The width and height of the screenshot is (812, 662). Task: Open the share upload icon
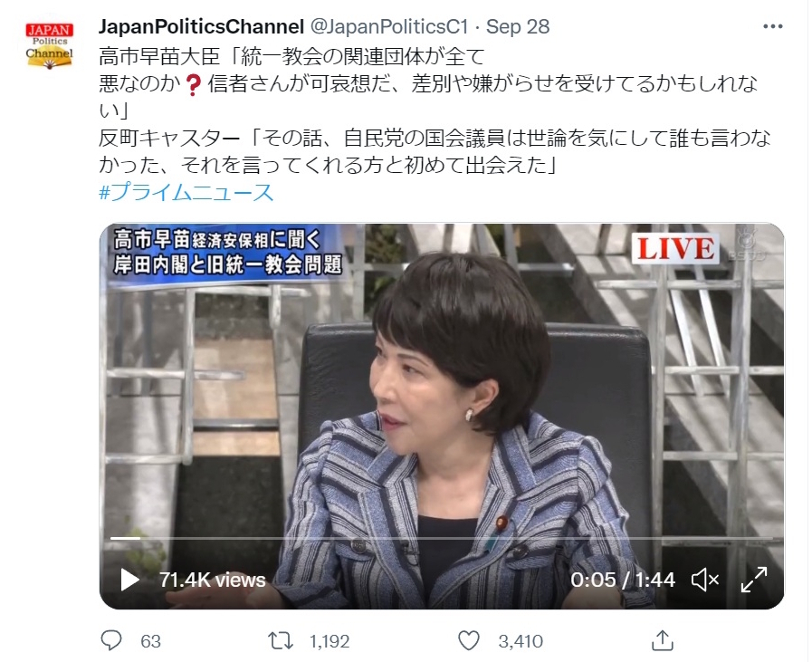(x=663, y=640)
